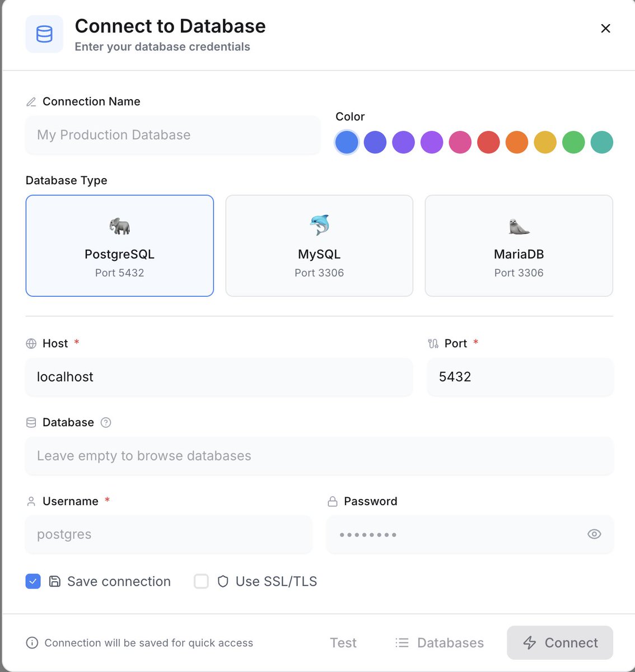Click the globe icon next to Host
Image resolution: width=635 pixels, height=672 pixels.
(x=31, y=344)
